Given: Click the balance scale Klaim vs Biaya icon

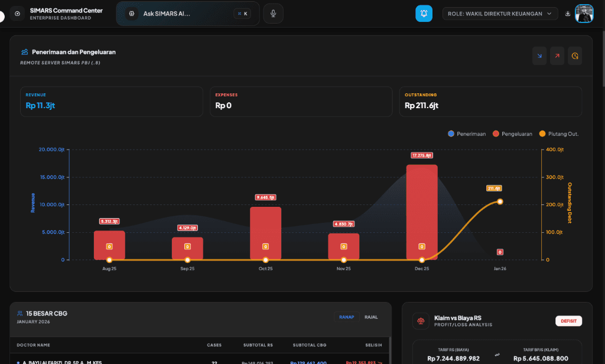Looking at the screenshot, I should point(421,321).
